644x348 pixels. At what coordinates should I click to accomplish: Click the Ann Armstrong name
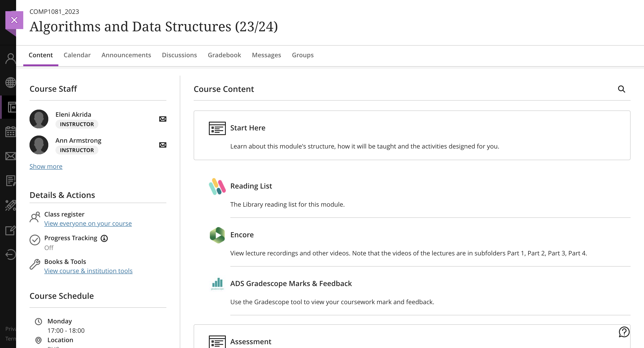click(x=78, y=140)
